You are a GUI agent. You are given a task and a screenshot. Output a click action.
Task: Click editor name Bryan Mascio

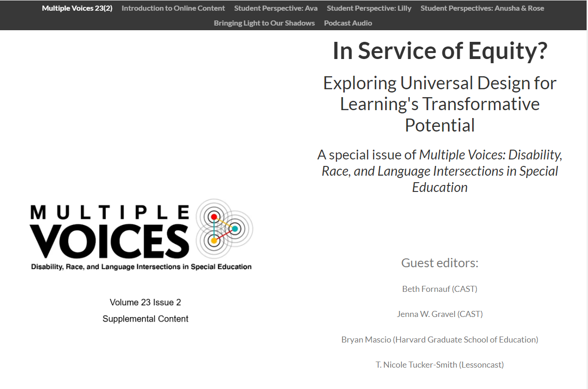coord(440,340)
